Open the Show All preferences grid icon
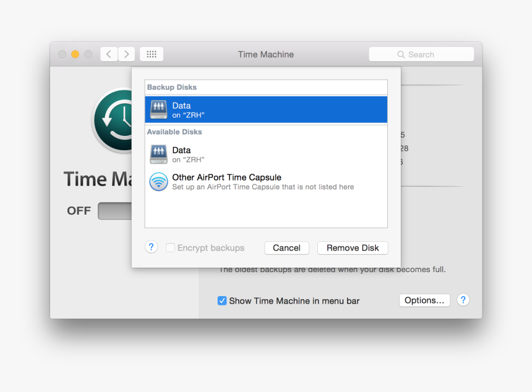 (152, 54)
